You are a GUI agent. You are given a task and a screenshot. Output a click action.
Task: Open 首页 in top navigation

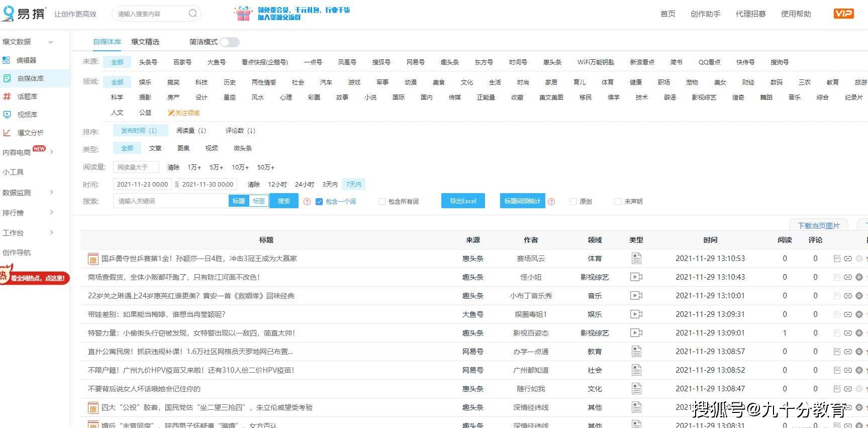(667, 14)
